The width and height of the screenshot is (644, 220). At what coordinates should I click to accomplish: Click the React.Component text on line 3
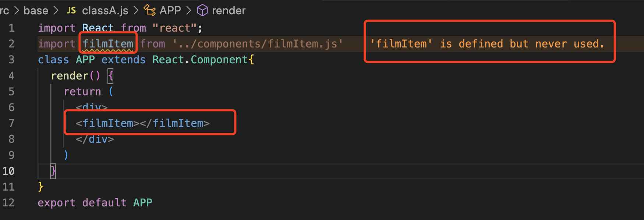201,60
